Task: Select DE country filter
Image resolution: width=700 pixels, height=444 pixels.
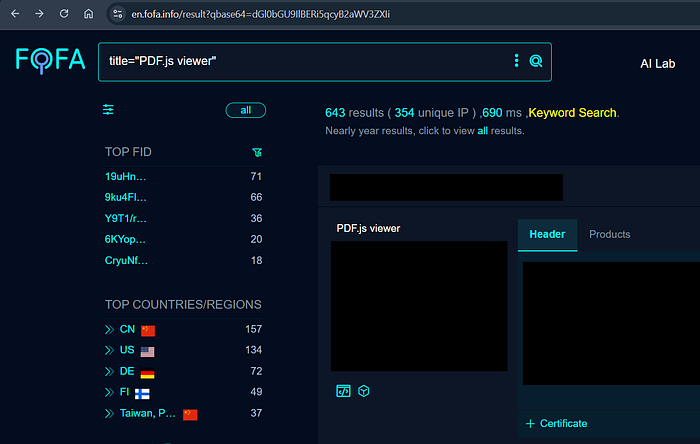Action: [x=127, y=371]
